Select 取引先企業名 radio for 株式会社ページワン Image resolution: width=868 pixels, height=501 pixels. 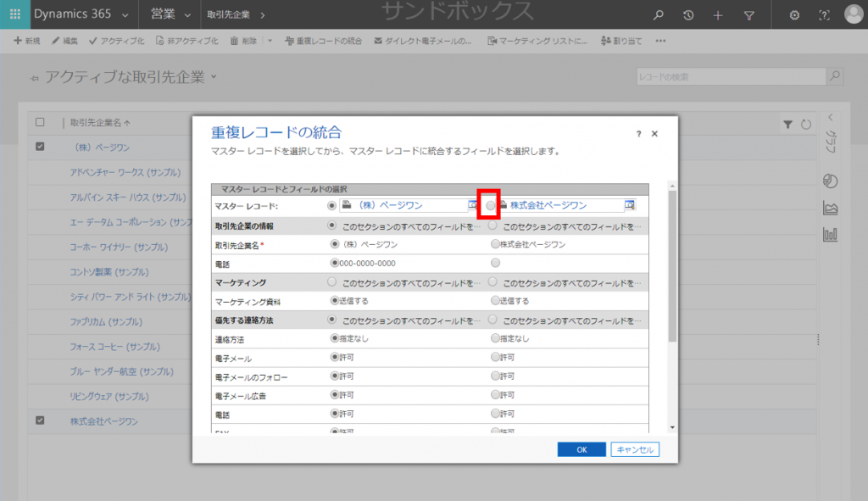tap(495, 243)
